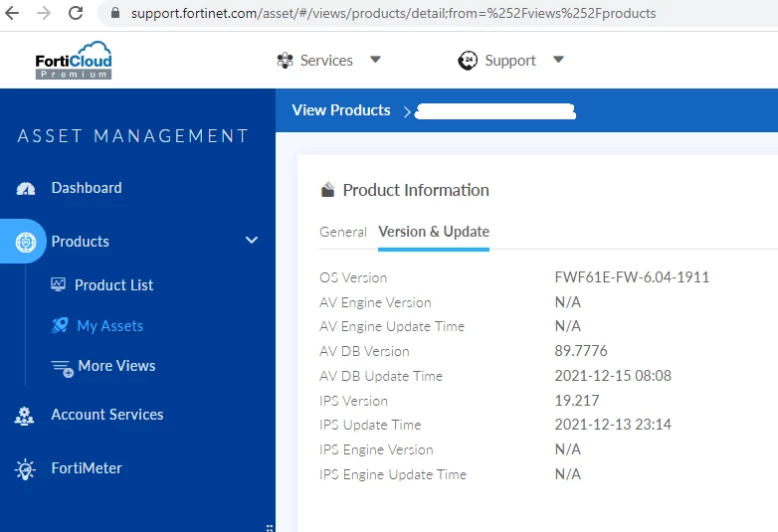This screenshot has height=532, width=778.
Task: Select Products in the sidebar
Action: point(80,242)
